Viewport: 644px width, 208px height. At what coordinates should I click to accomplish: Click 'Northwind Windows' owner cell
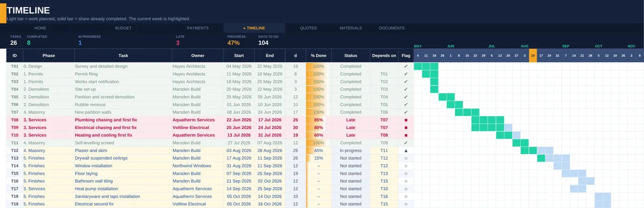197,166
